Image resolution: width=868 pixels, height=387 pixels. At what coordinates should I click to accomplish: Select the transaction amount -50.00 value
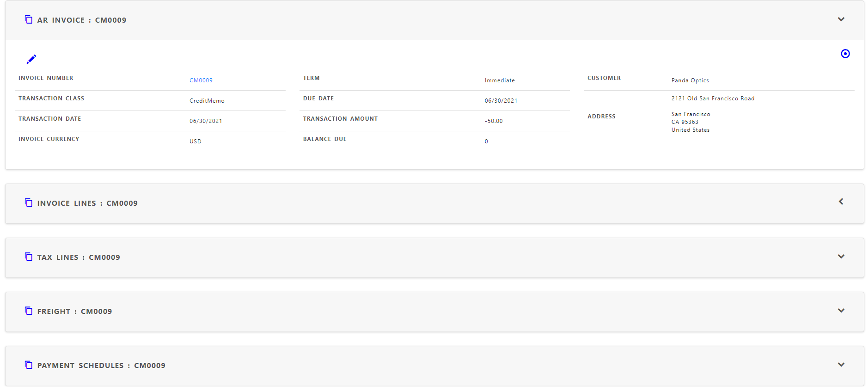coord(494,121)
